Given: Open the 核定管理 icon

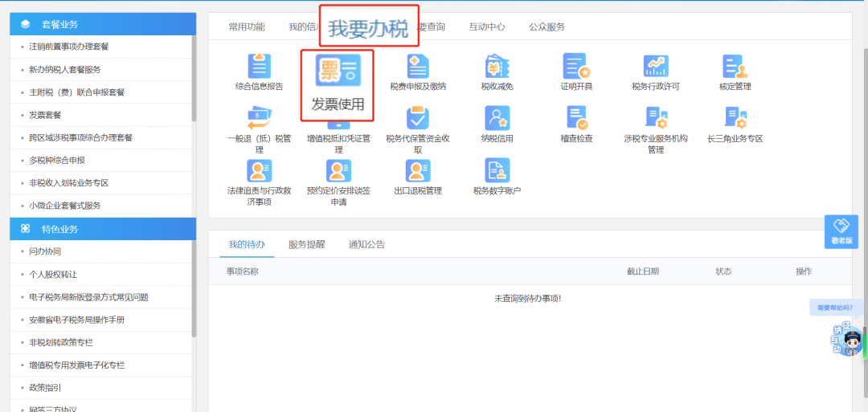Looking at the screenshot, I should pos(735,67).
